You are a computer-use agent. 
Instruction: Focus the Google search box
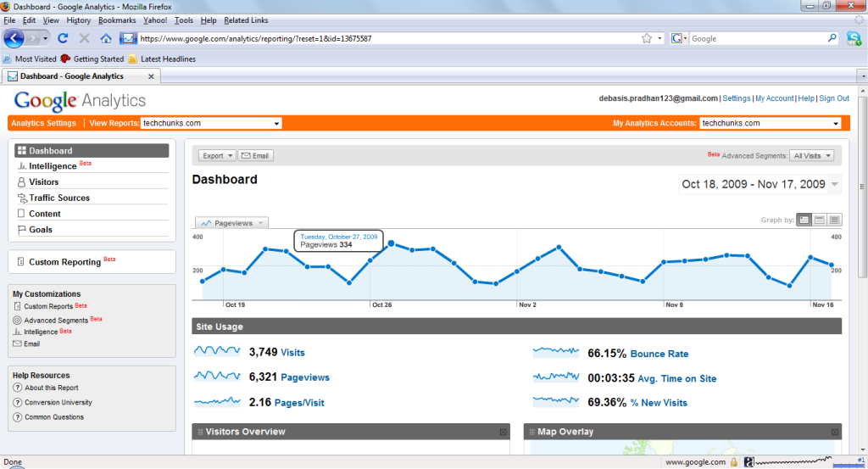point(757,38)
